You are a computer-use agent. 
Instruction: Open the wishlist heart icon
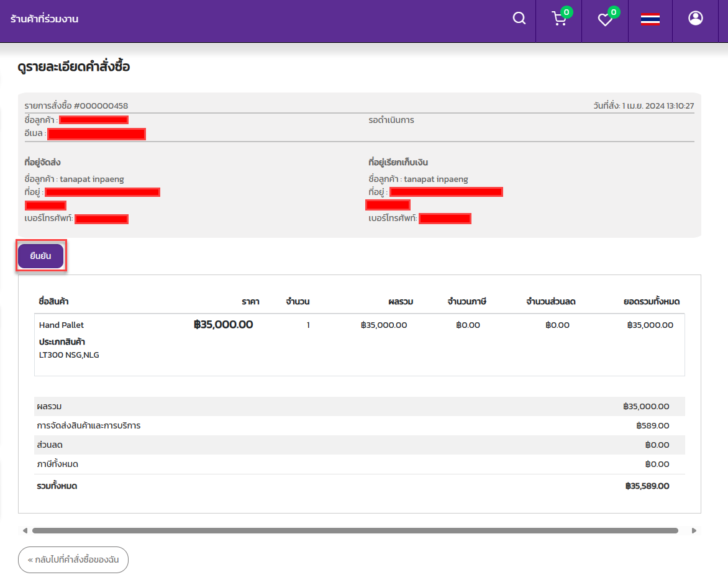[x=605, y=19]
